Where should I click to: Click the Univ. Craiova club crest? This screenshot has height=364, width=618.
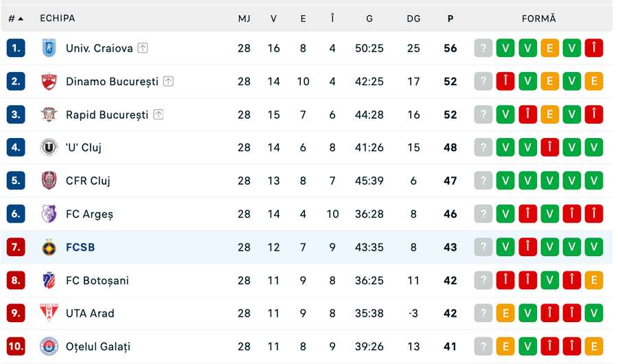click(x=49, y=48)
